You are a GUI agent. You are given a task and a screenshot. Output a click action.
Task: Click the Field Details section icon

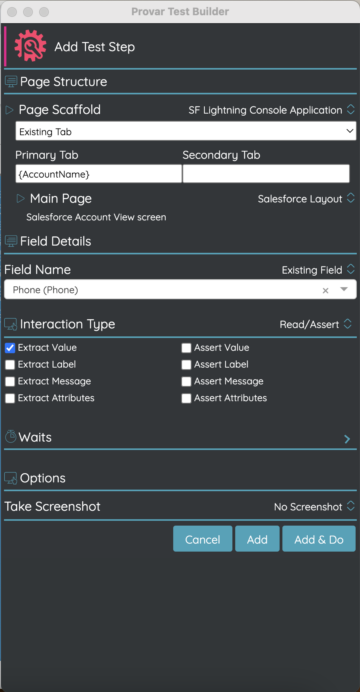pos(11,241)
